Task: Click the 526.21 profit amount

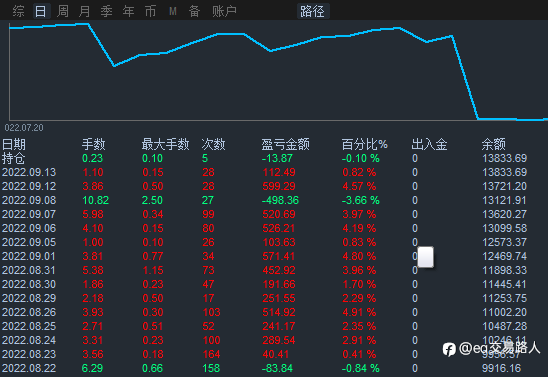Action: [279, 228]
